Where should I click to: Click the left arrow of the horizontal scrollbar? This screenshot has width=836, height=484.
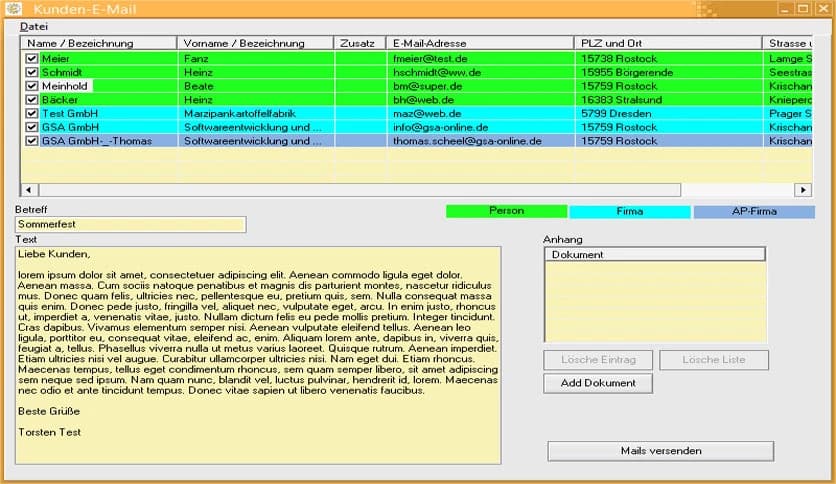point(28,190)
